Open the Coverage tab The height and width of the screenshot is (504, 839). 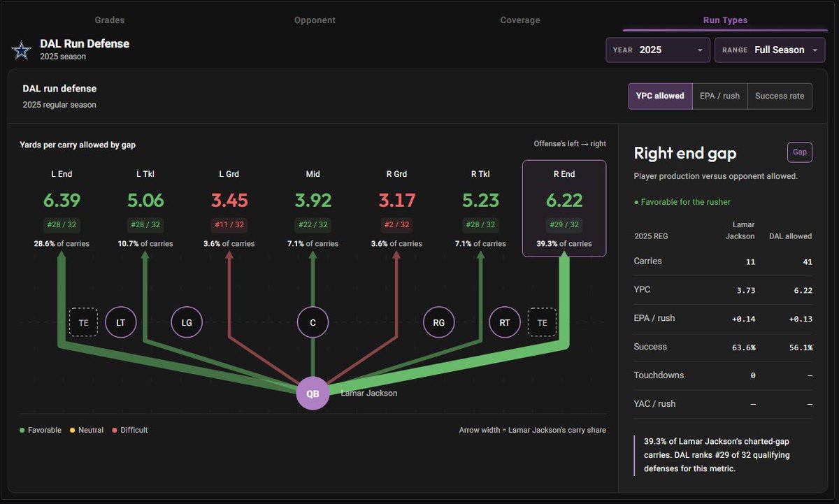click(x=520, y=20)
